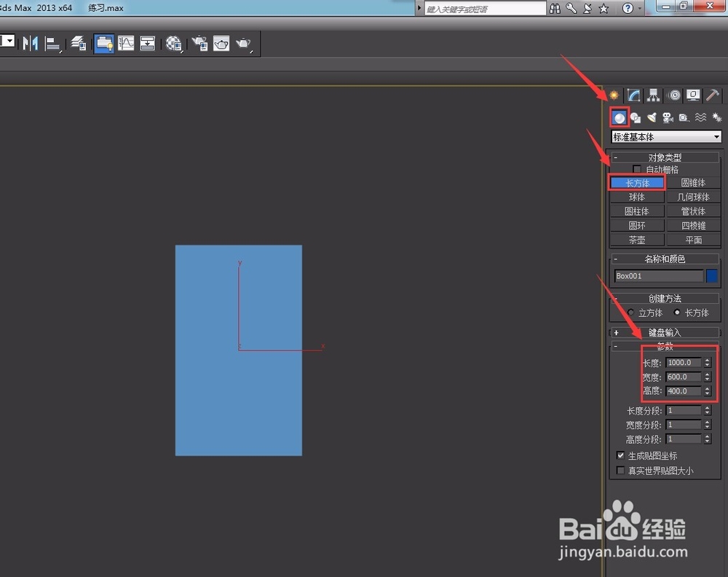Click the Box001 name field
728x577 pixels.
point(658,276)
